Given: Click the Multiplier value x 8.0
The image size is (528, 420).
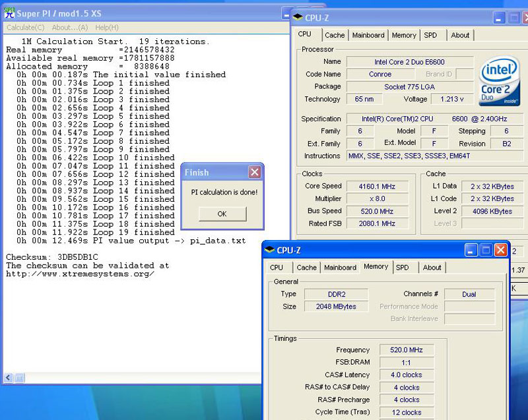Looking at the screenshot, I should [x=377, y=198].
